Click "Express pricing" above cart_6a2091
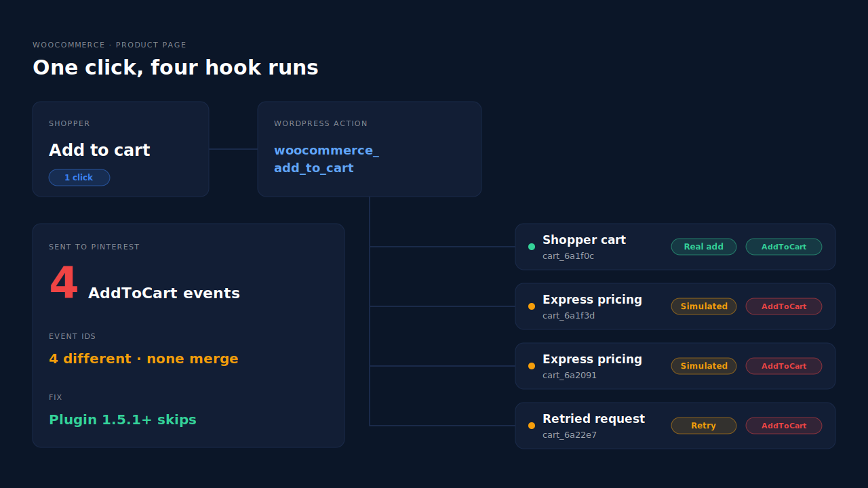This screenshot has height=488, width=868. pos(592,359)
